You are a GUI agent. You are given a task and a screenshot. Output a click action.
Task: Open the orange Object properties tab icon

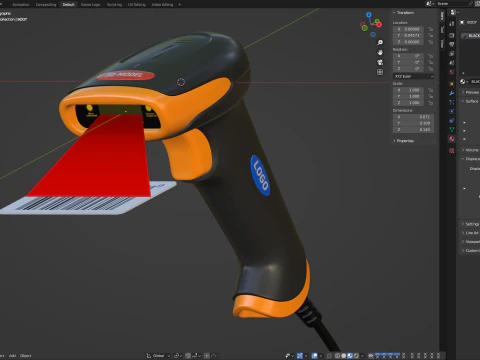(x=452, y=84)
